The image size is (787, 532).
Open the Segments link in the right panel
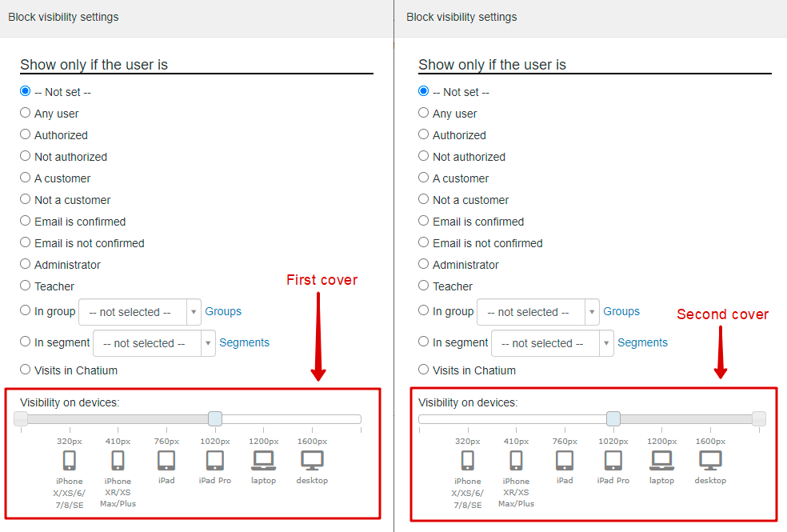click(x=642, y=342)
